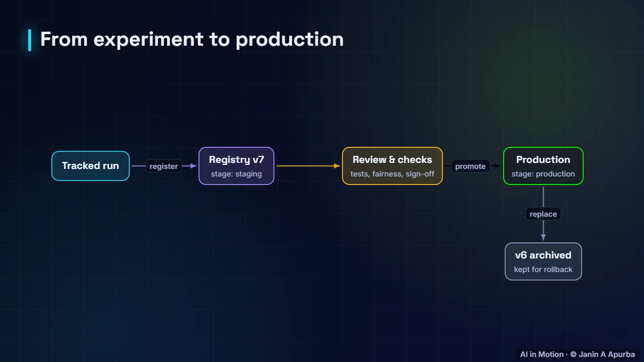Screen dimensions: 644x362
Task: Click the 'tests, fairness, sign-off' text
Action: pos(392,174)
